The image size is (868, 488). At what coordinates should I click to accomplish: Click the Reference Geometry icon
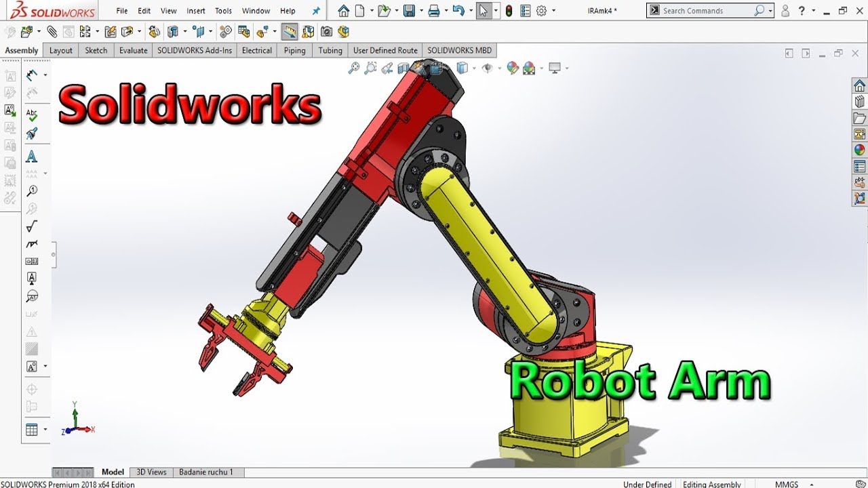pos(199,32)
